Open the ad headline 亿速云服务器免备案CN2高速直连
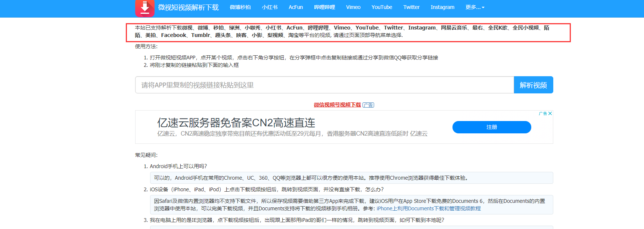The height and width of the screenshot is (229, 644). tap(236, 123)
